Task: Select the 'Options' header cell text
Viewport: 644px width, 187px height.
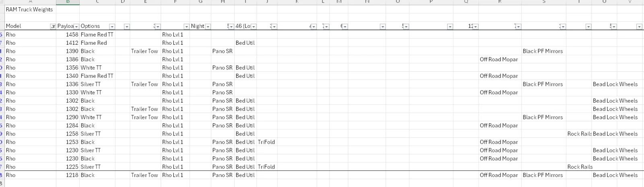Action: (x=90, y=26)
